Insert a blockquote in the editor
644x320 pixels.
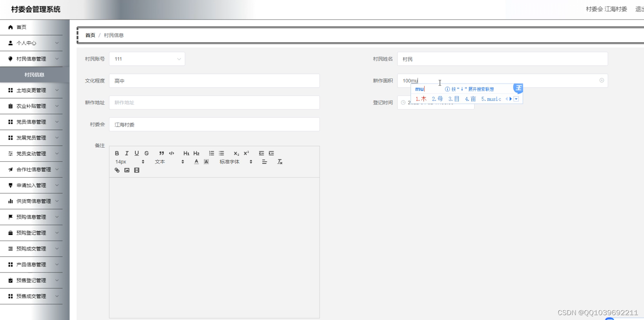coord(161,153)
